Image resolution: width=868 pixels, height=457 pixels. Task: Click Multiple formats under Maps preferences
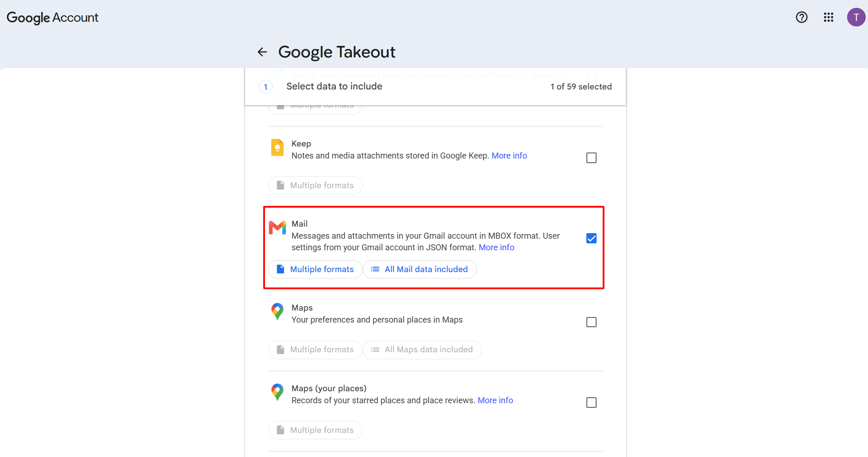pos(315,349)
